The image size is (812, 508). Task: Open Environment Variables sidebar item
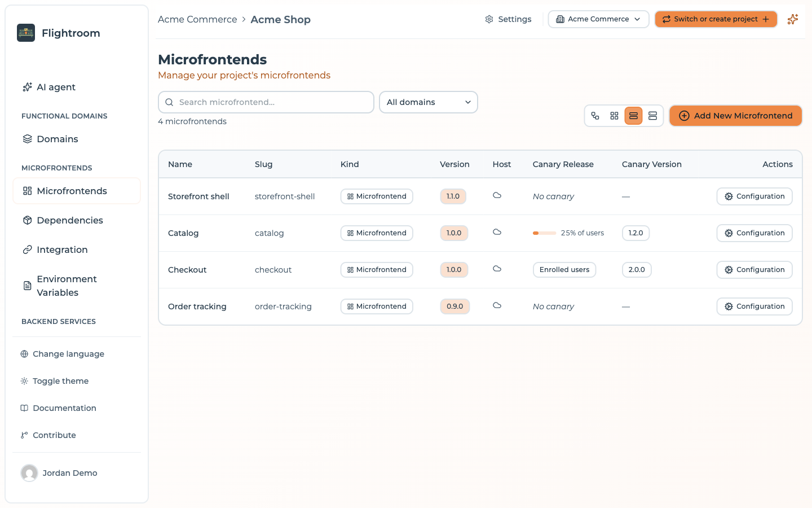(x=77, y=286)
